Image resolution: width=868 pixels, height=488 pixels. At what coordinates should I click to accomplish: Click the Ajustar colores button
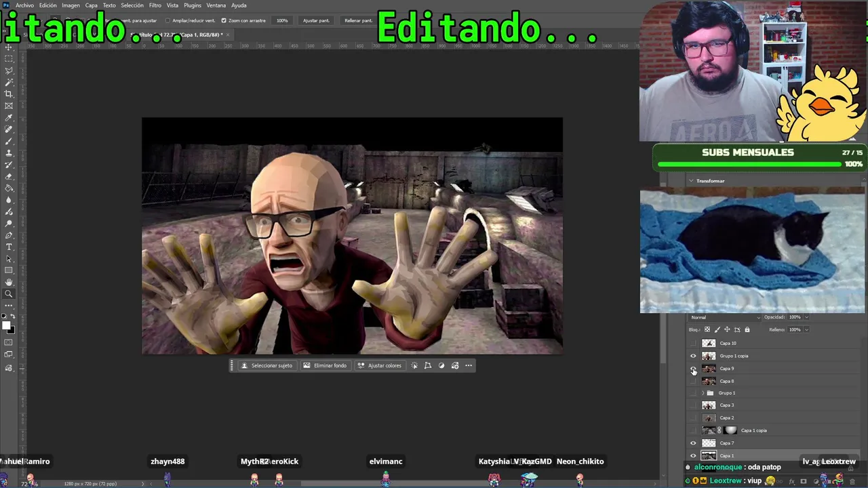[x=380, y=366]
